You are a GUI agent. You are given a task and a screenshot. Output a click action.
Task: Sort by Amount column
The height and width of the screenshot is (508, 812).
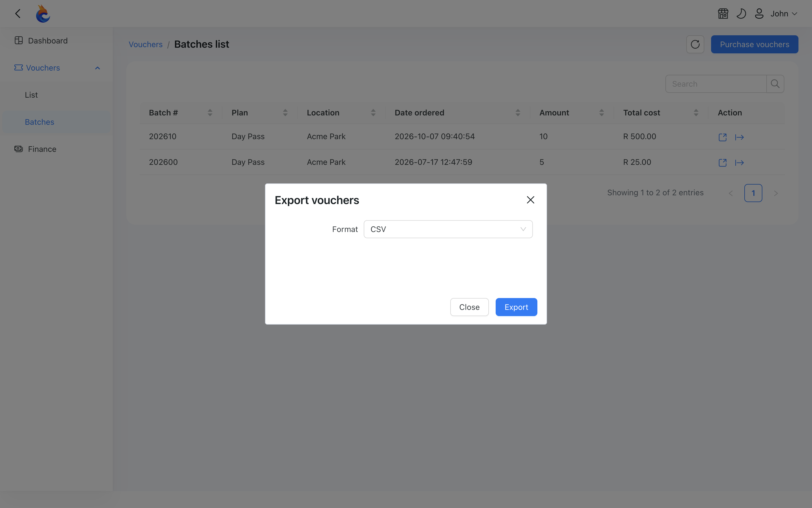[602, 113]
